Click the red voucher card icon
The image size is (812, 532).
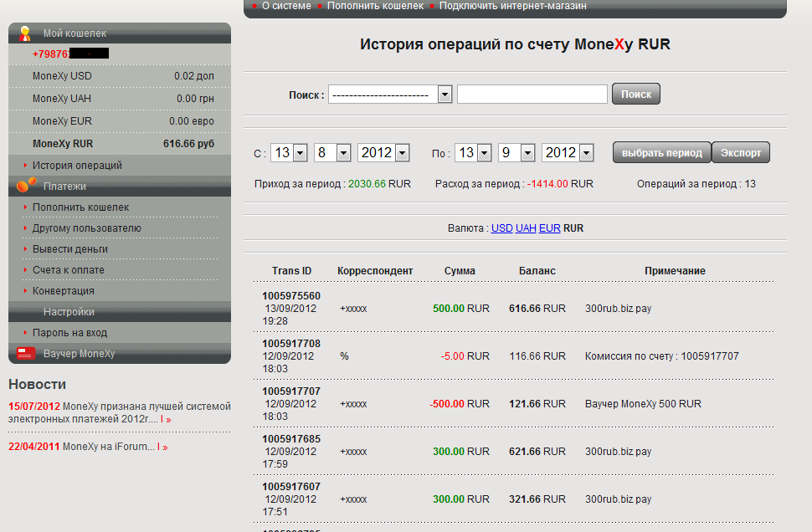[x=26, y=354]
